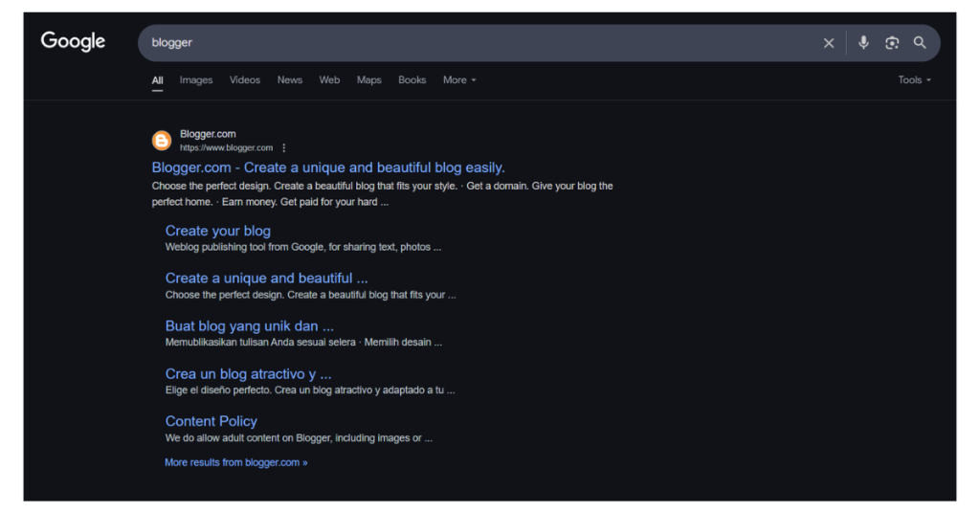Click the 'Weblog publishing tool from Google' description
Image resolution: width=980 pixels, height=513 pixels.
coord(303,247)
